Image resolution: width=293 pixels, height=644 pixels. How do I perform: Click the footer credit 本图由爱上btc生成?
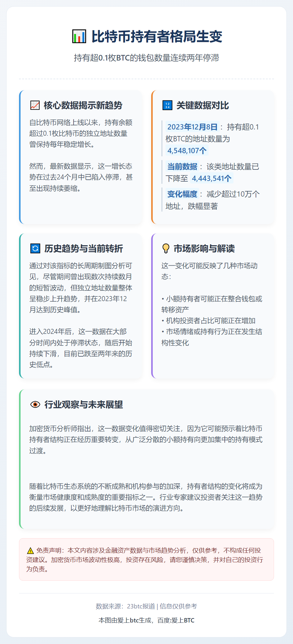[x=125, y=620]
